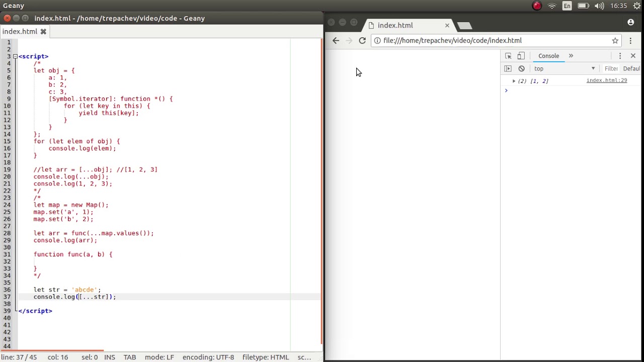Open the sound volume menu

pos(599,6)
